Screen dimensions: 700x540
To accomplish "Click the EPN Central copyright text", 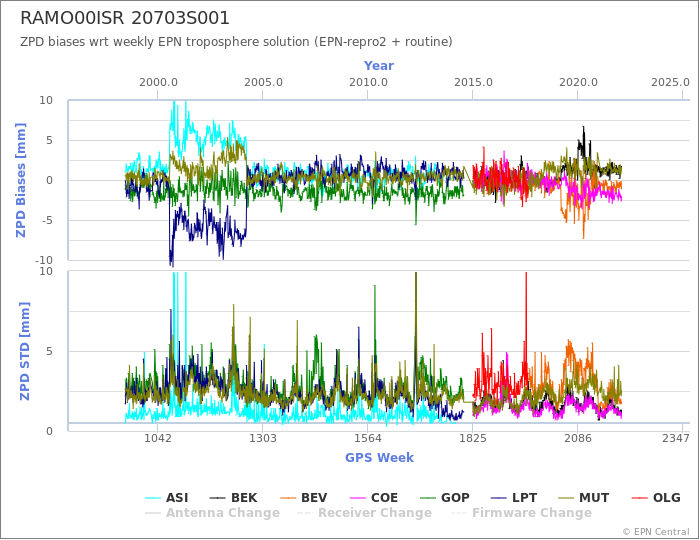I will pos(656,532).
